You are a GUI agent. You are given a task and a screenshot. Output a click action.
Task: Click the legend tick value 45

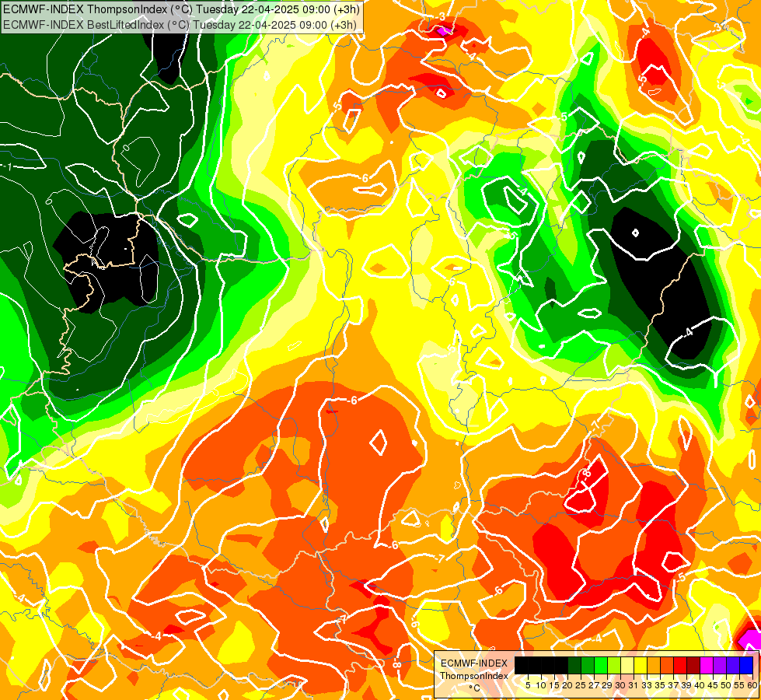click(713, 685)
